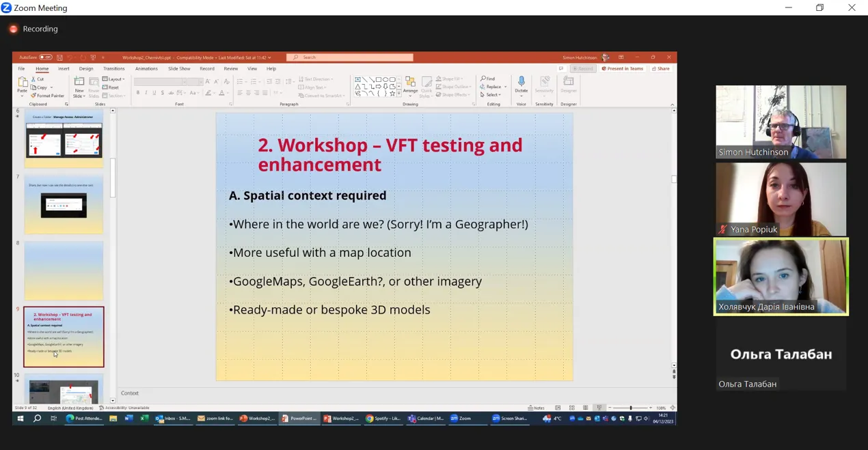Expand the Select dropdown in Editing
Viewport: 868px width, 450px height.
[491, 95]
